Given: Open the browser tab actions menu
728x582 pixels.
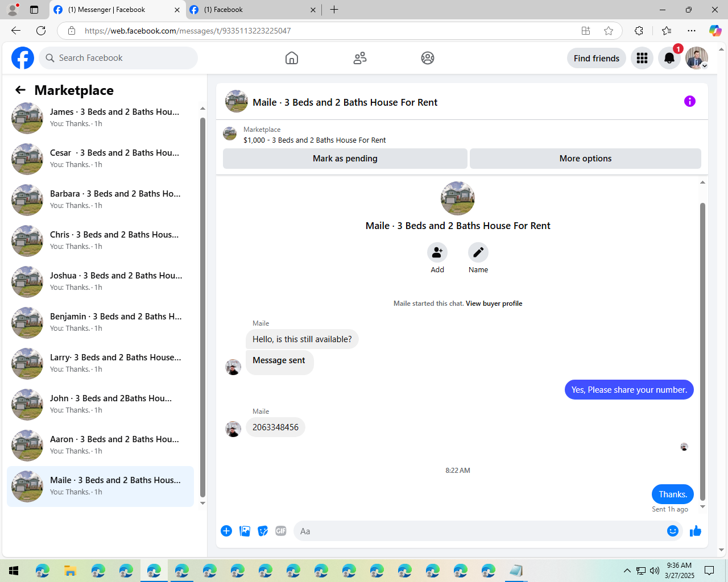Looking at the screenshot, I should coord(34,10).
